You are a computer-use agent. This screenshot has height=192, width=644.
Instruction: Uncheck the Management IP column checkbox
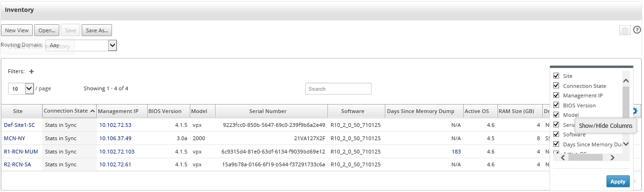coord(556,96)
